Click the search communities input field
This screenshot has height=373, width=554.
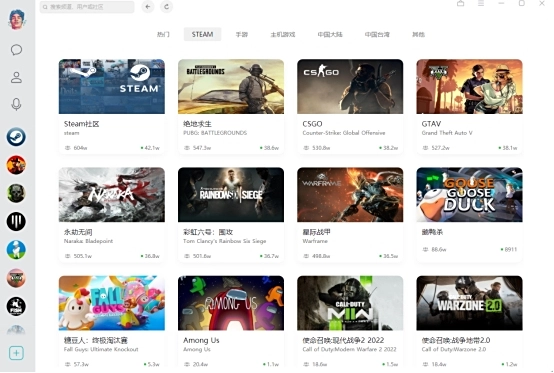(x=87, y=7)
